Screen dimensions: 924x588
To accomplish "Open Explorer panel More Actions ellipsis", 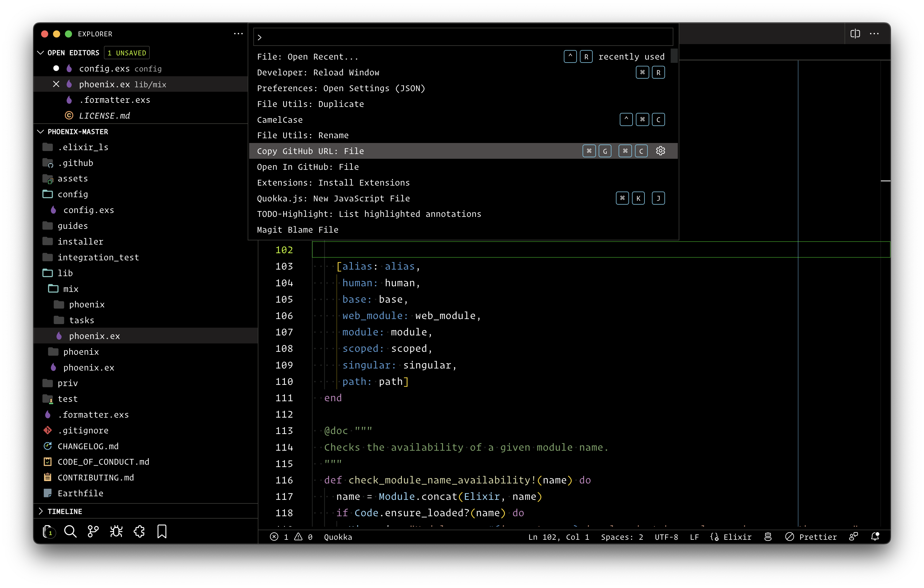I will click(x=238, y=34).
